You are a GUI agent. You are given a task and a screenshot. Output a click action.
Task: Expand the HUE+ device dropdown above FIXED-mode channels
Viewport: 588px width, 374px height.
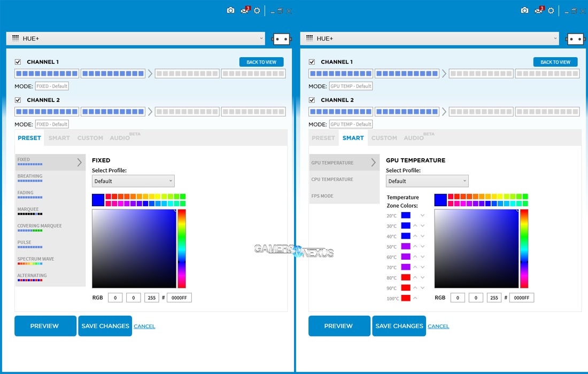click(136, 38)
